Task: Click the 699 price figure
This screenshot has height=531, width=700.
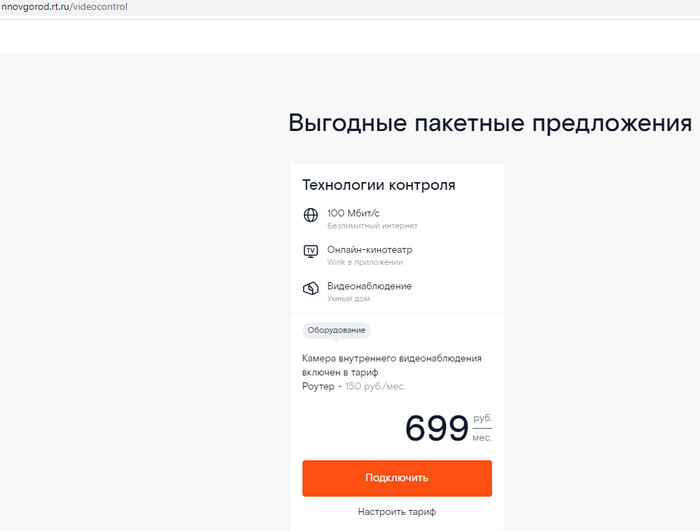Action: (x=436, y=428)
